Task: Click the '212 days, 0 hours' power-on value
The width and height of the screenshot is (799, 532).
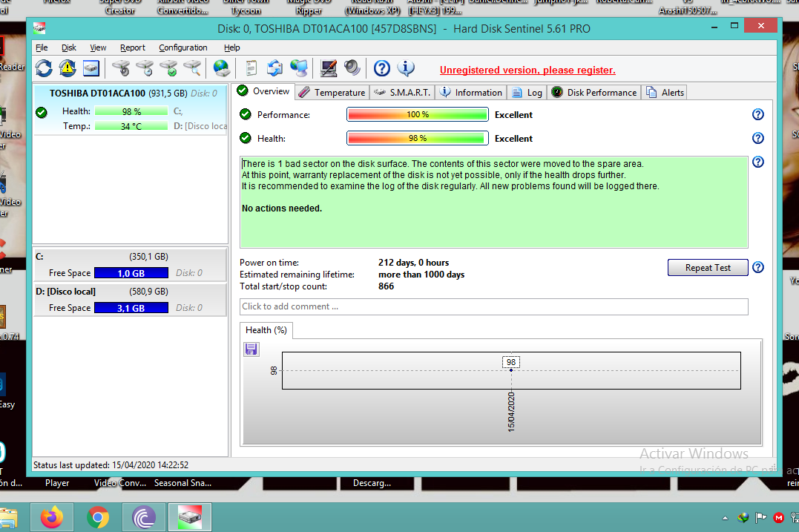Action: click(413, 263)
